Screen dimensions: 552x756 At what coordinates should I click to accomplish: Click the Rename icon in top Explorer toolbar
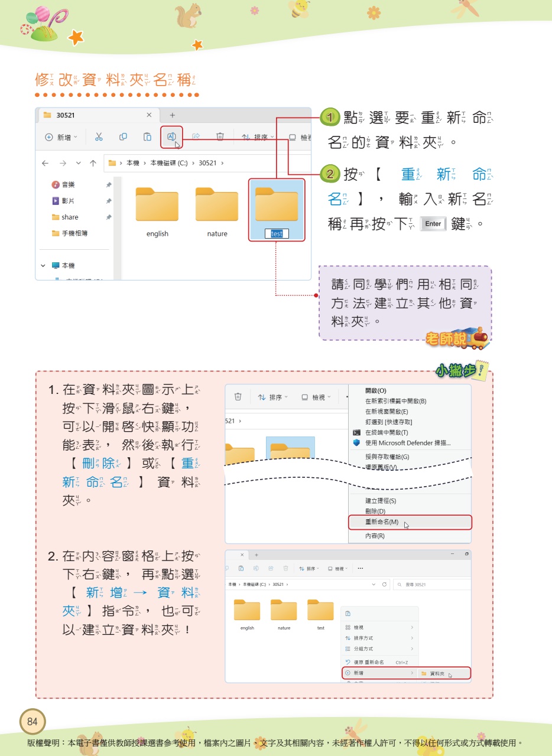(171, 137)
